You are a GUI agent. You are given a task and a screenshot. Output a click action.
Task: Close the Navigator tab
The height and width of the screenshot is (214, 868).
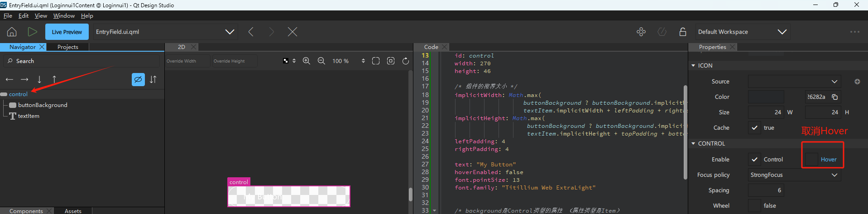coord(42,47)
